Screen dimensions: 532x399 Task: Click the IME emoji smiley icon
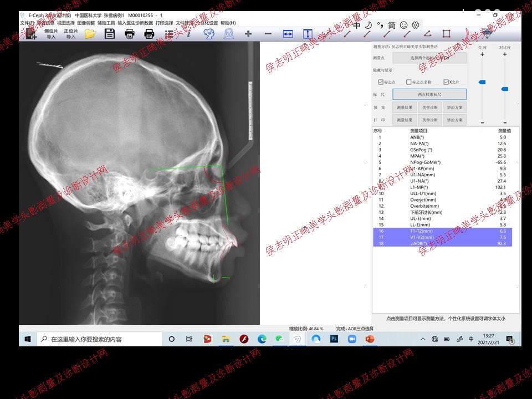pyautogui.click(x=404, y=25)
